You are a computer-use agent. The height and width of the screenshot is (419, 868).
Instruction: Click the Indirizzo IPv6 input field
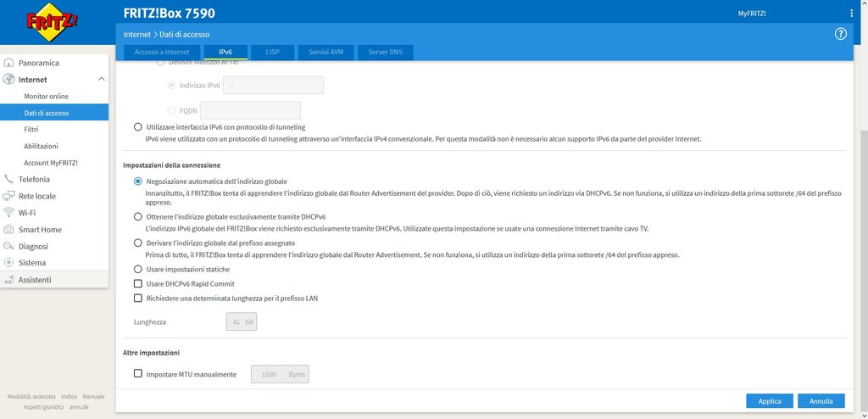274,86
